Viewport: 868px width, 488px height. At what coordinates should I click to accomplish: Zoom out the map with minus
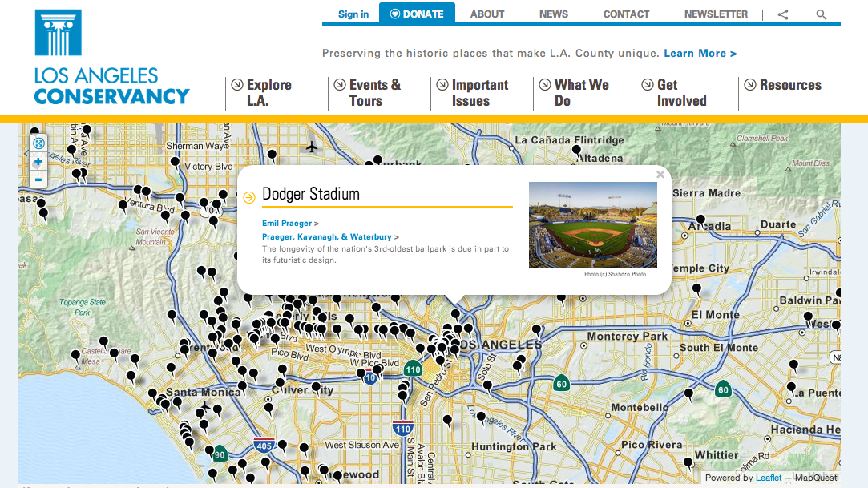[x=38, y=179]
